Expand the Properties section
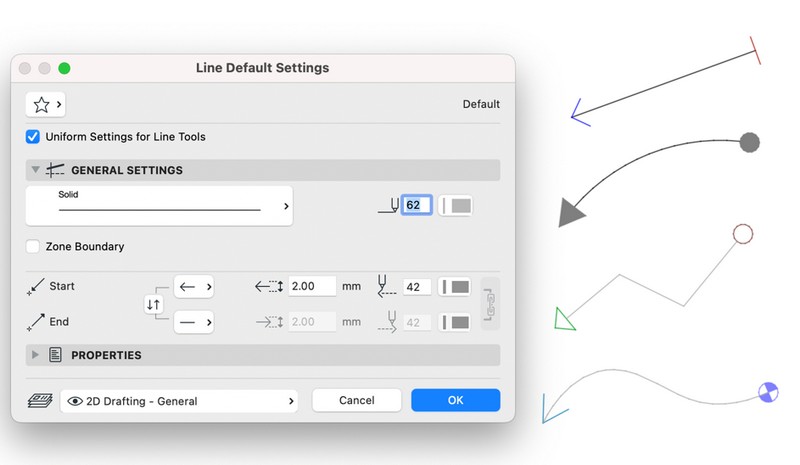Image resolution: width=800 pixels, height=465 pixels. coord(37,355)
